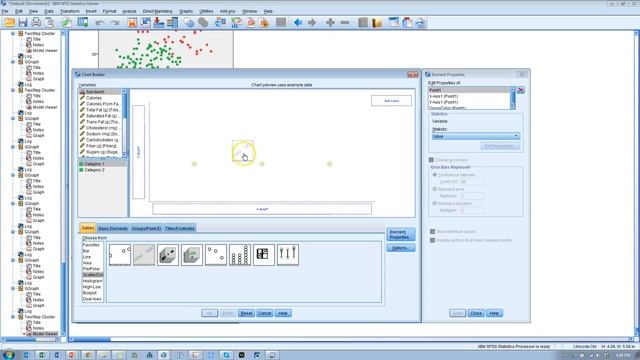Open the Transform menu

click(70, 11)
